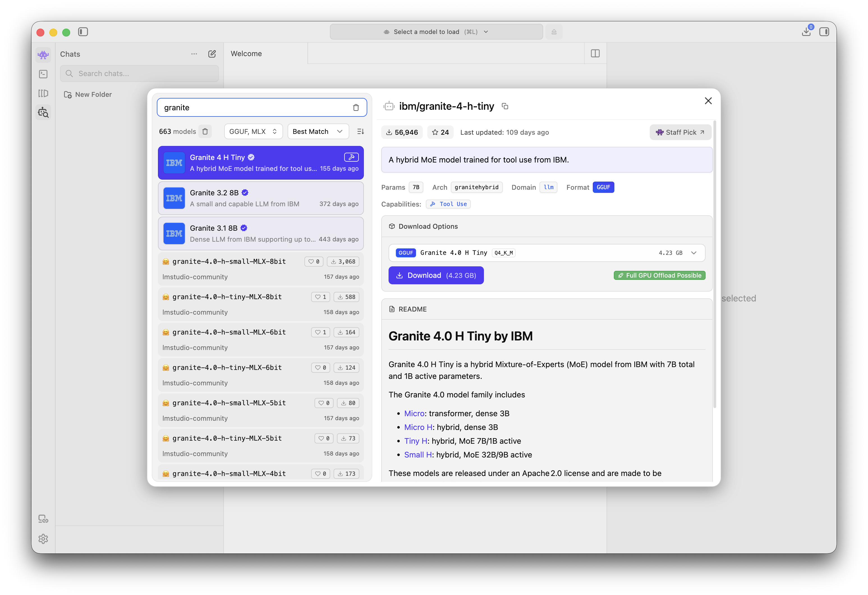The width and height of the screenshot is (868, 595).
Task: Click the new chat compose icon
Action: [x=212, y=54]
